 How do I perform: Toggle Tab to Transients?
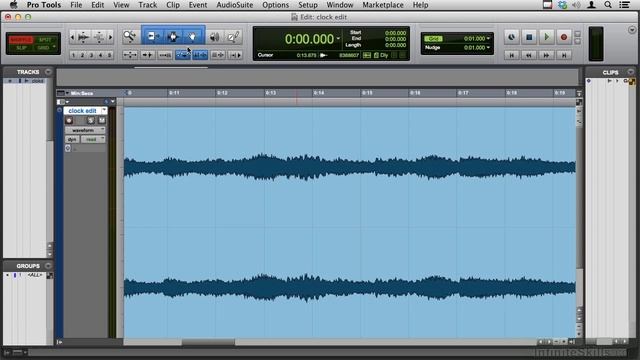[147, 55]
